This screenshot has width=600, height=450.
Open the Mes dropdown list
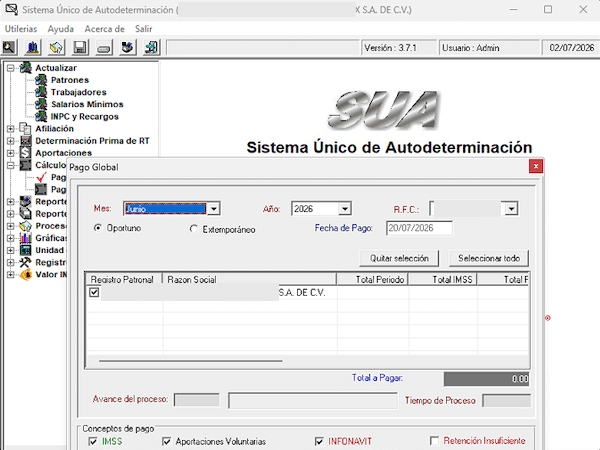[x=214, y=209]
